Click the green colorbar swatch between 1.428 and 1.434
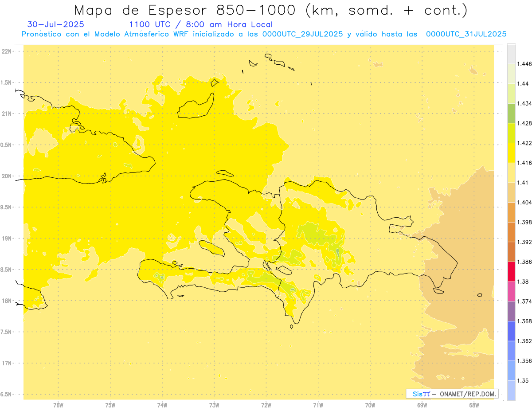The width and height of the screenshot is (532, 411). point(511,113)
